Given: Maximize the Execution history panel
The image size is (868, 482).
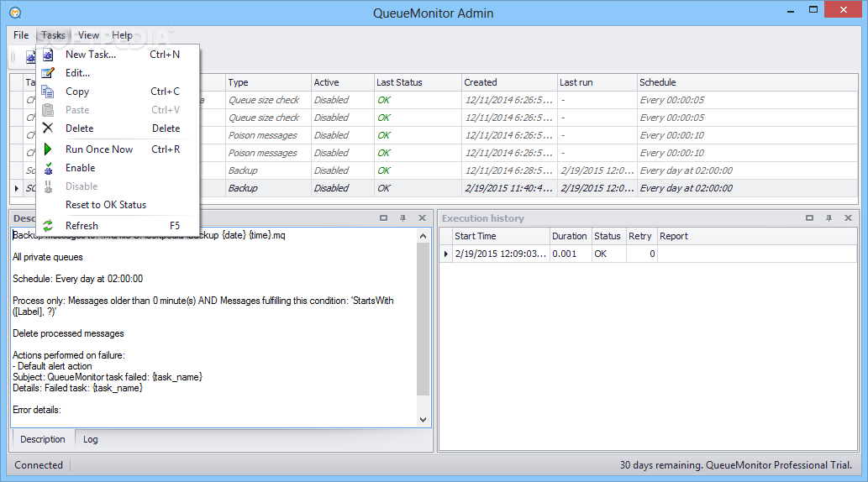Looking at the screenshot, I should (x=809, y=218).
